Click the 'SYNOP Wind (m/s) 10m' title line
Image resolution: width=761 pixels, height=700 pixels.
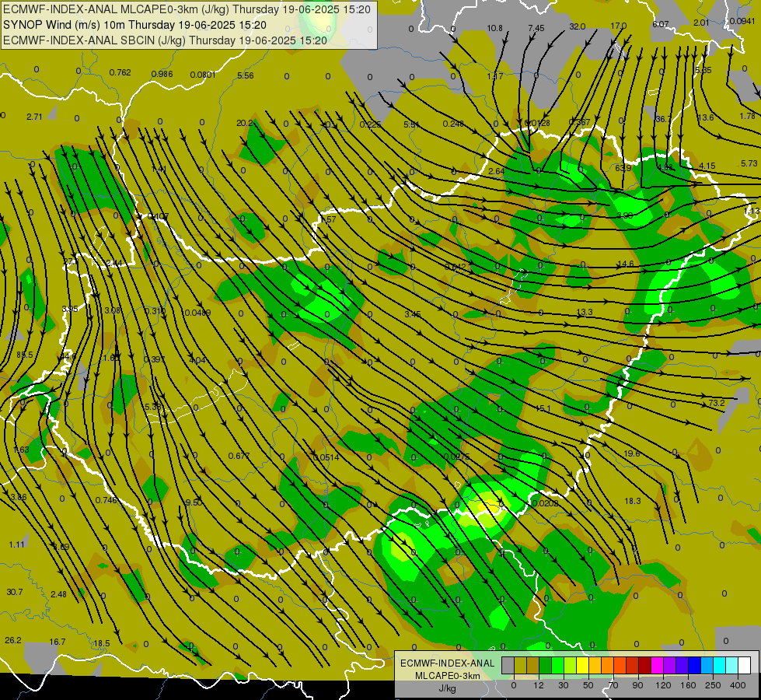pos(134,25)
